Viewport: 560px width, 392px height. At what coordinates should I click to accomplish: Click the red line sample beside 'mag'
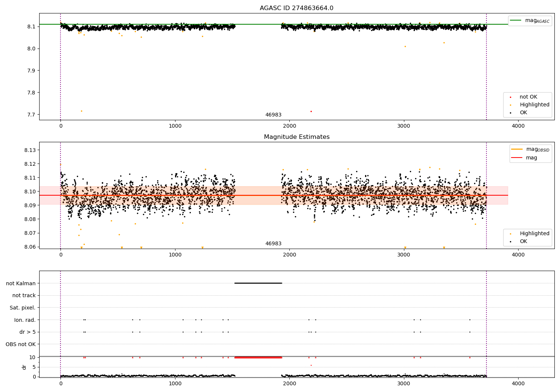pos(517,158)
